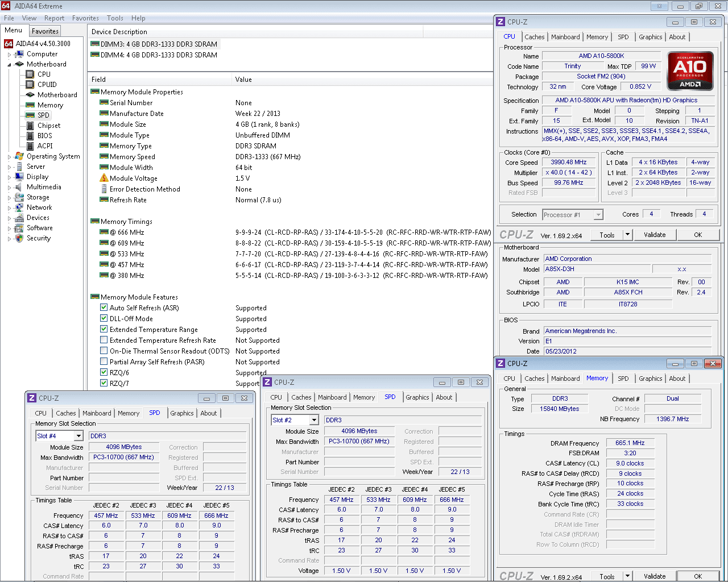Switch to Caches tab in top CPU-Z window
This screenshot has width=728, height=582.
[x=534, y=37]
